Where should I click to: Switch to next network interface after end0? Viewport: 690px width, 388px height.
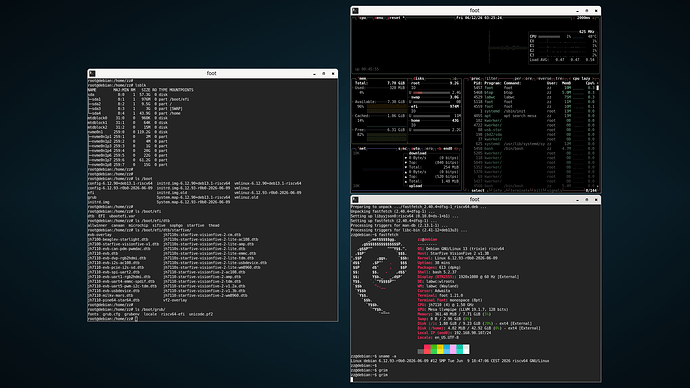click(x=456, y=149)
